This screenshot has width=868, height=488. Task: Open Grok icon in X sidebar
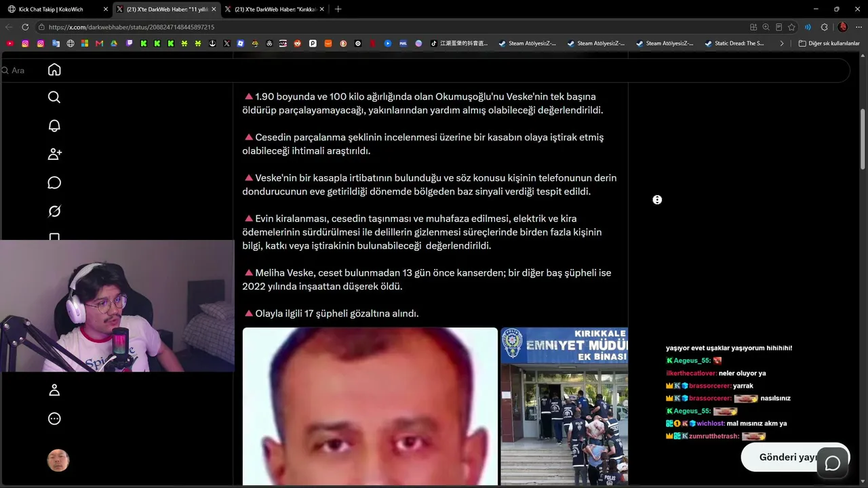click(x=54, y=211)
